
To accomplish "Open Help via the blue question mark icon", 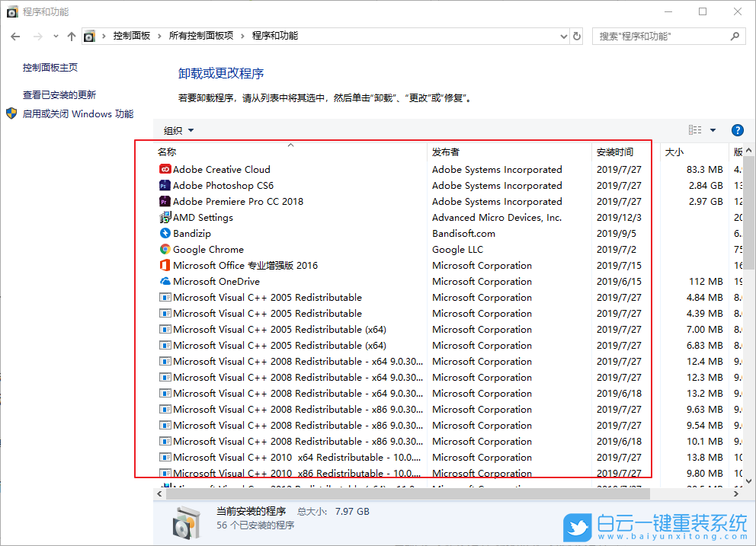I will tap(737, 129).
